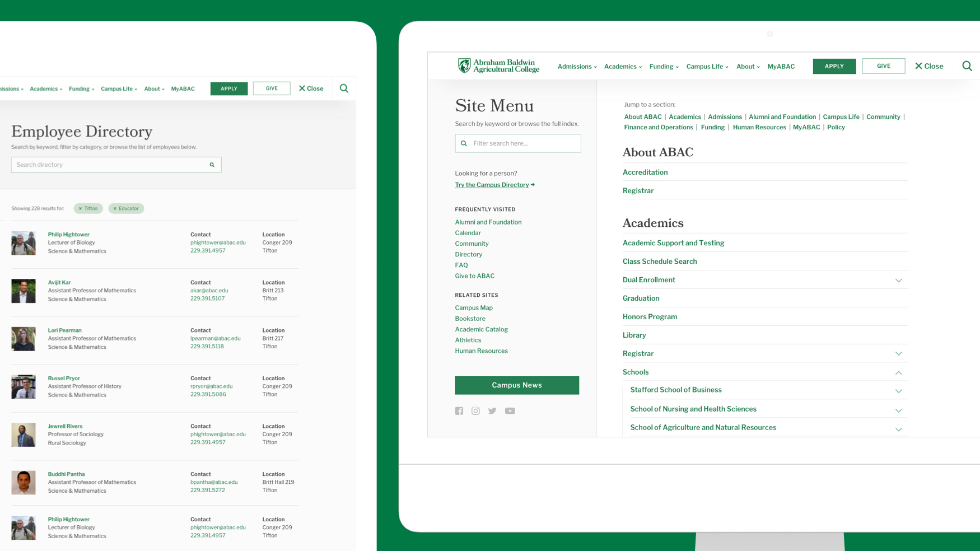
Task: Open Accreditation under About ABAC
Action: (x=645, y=172)
